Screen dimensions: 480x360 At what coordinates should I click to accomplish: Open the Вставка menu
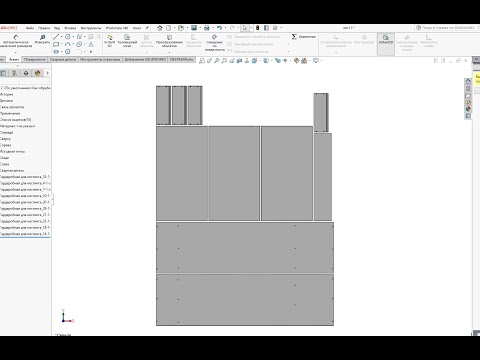tap(70, 28)
